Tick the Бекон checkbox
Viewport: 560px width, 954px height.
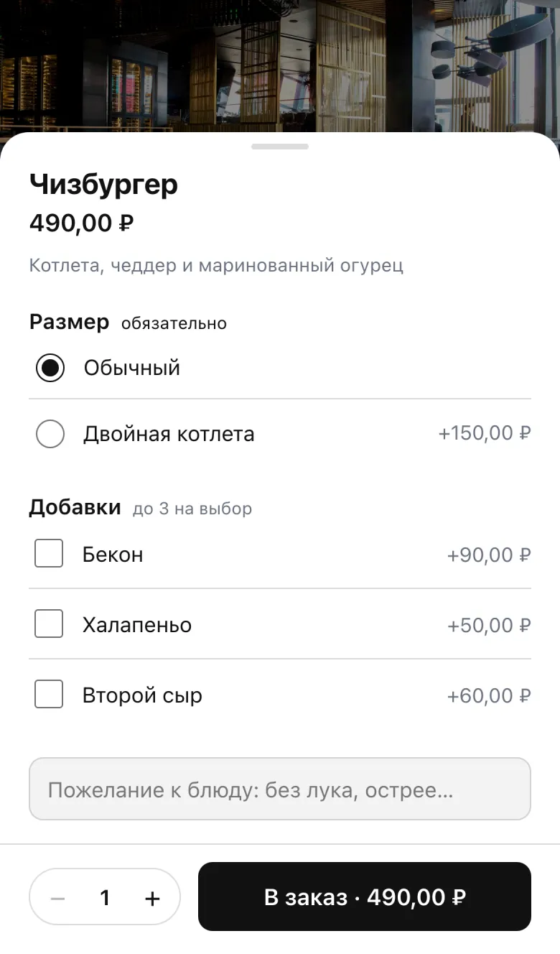49,554
